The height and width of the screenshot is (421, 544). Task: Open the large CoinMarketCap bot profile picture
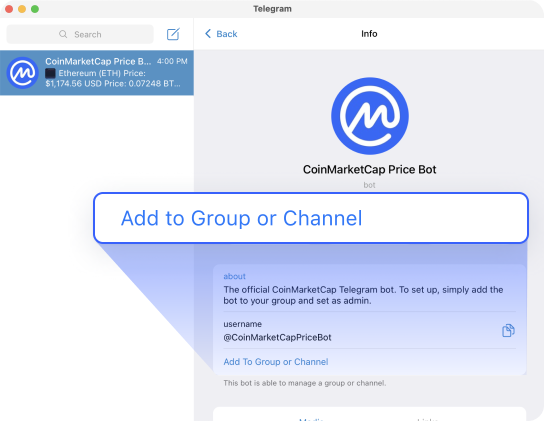coord(370,116)
